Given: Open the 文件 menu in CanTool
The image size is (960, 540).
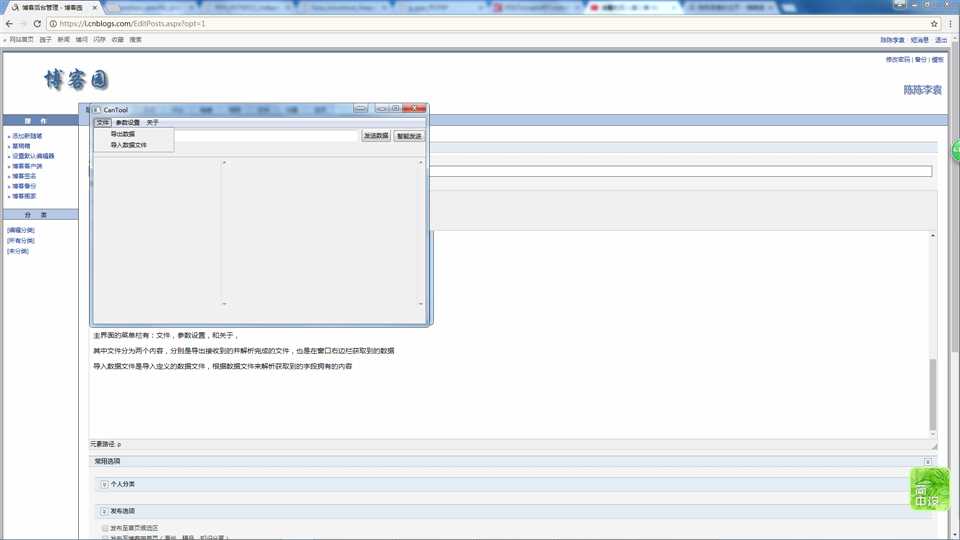Looking at the screenshot, I should click(x=102, y=122).
